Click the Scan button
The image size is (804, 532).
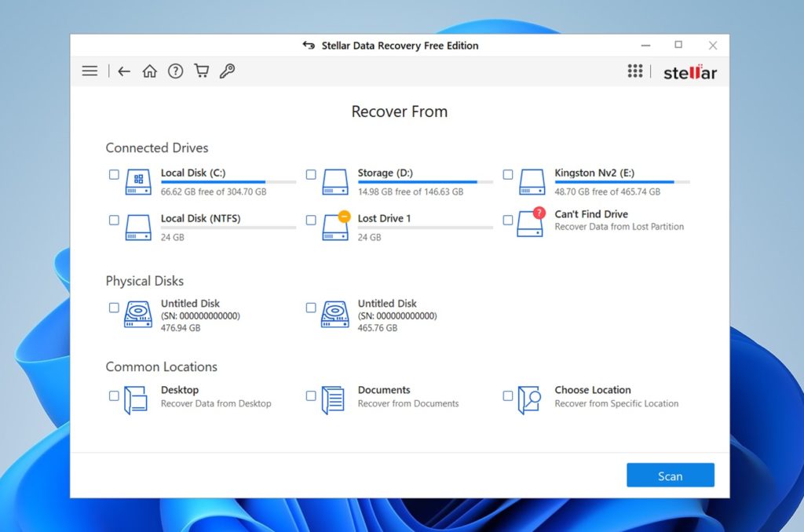point(670,476)
